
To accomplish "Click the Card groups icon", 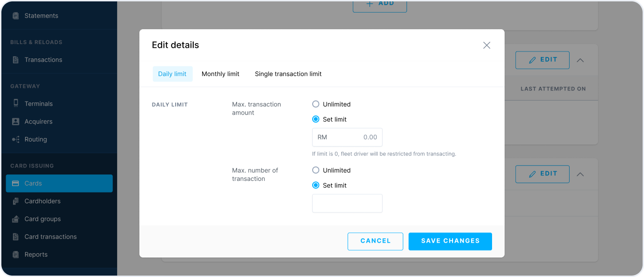I will coord(16,219).
